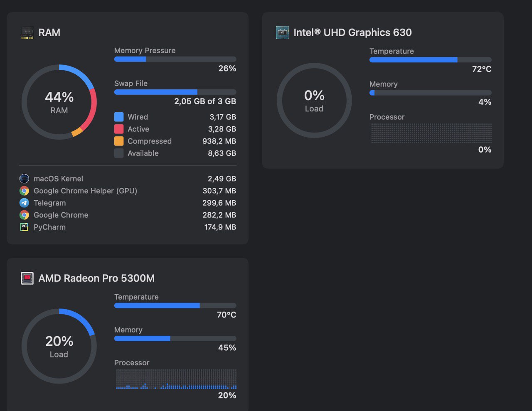Click the Processor label in the AMD Radeon panel
The height and width of the screenshot is (411, 532).
[x=132, y=362]
